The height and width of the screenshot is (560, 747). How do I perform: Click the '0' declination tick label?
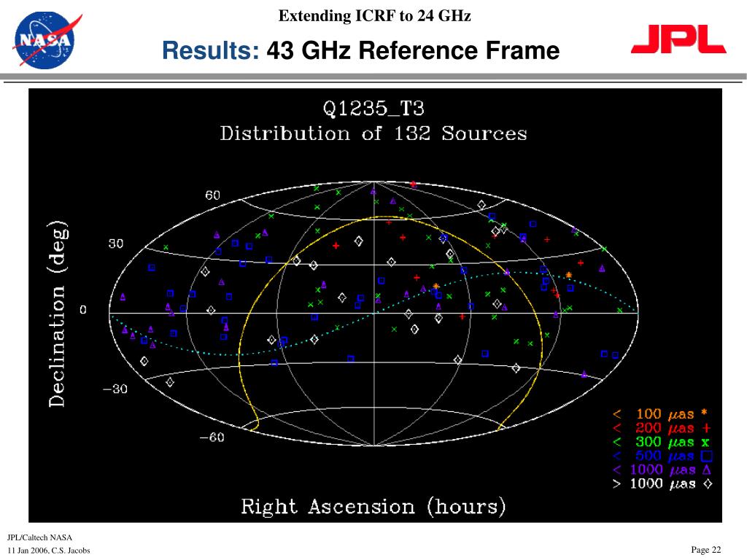[x=83, y=310]
